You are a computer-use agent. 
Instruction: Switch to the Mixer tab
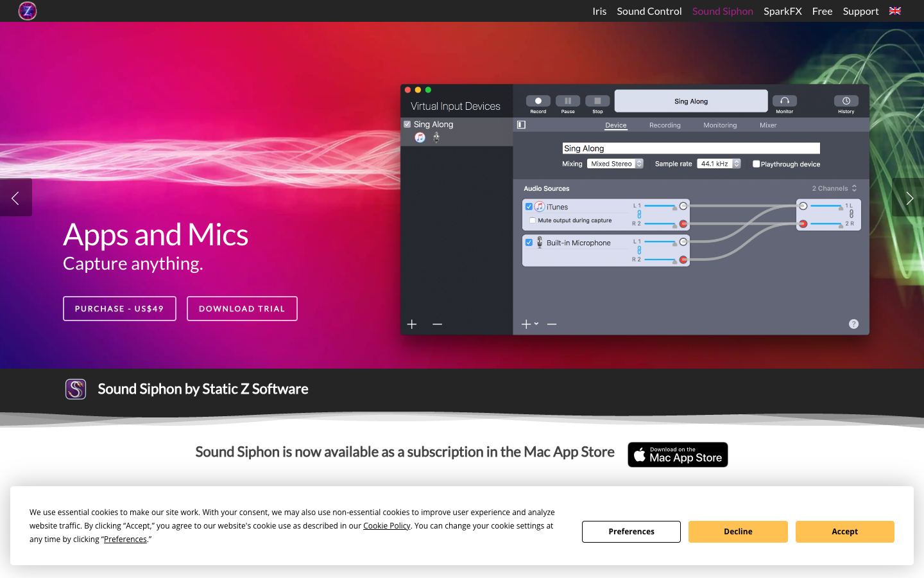click(x=768, y=125)
